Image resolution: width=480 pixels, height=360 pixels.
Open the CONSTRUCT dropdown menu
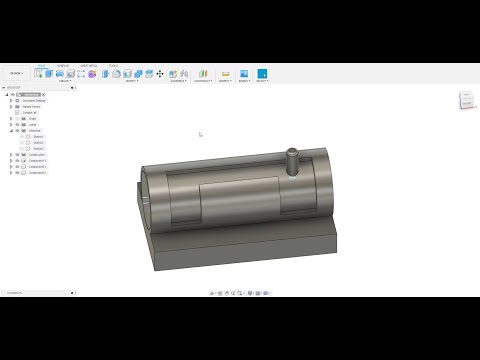tap(203, 81)
